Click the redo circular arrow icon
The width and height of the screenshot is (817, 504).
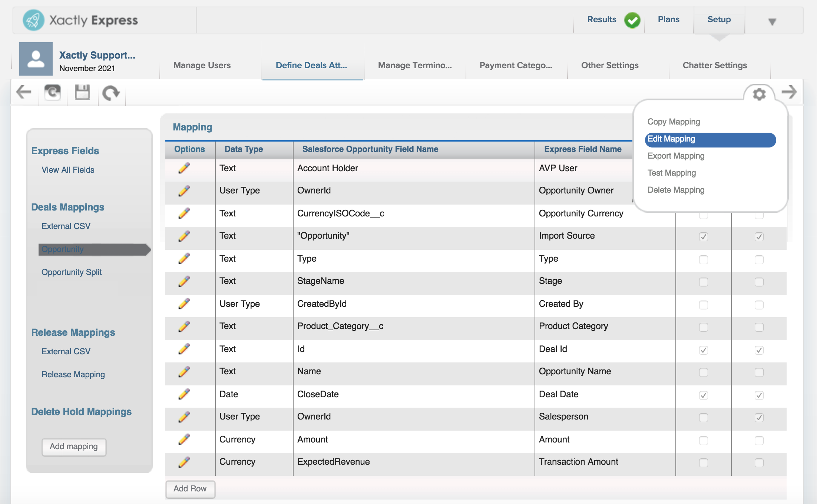111,93
